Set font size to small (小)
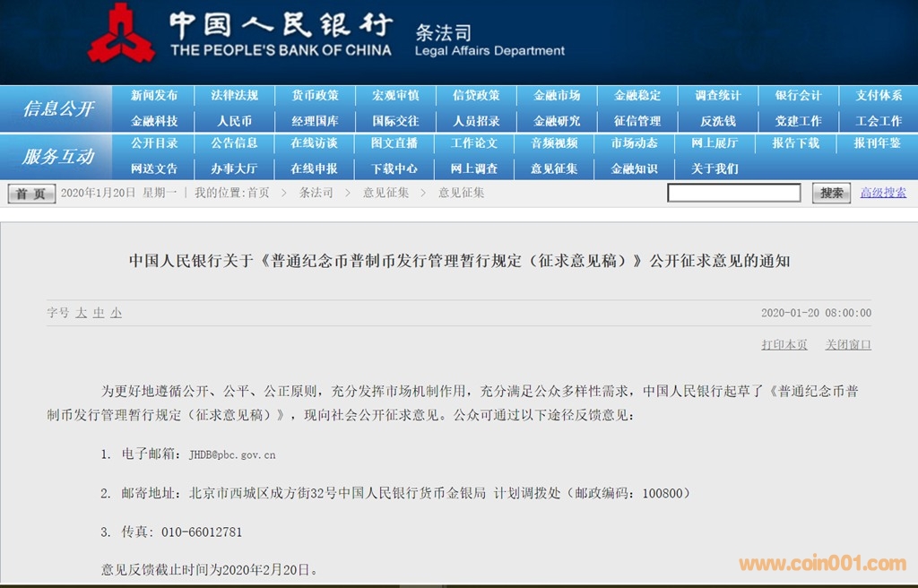The image size is (918, 588). coord(117,313)
